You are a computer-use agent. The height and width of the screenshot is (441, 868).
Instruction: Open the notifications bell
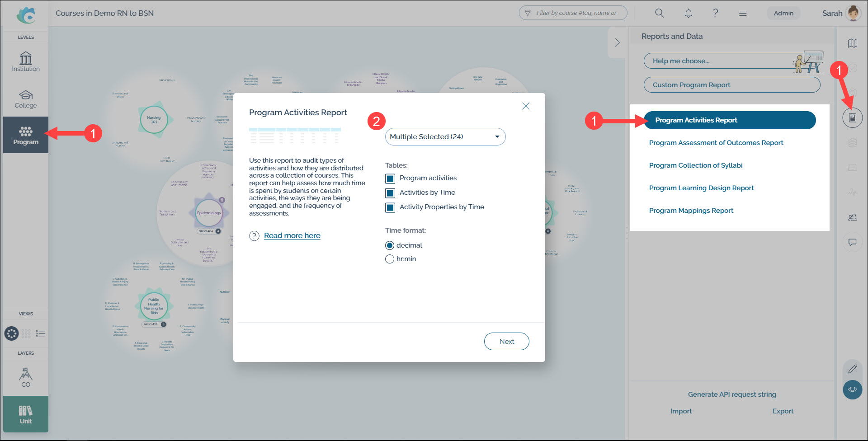[688, 13]
